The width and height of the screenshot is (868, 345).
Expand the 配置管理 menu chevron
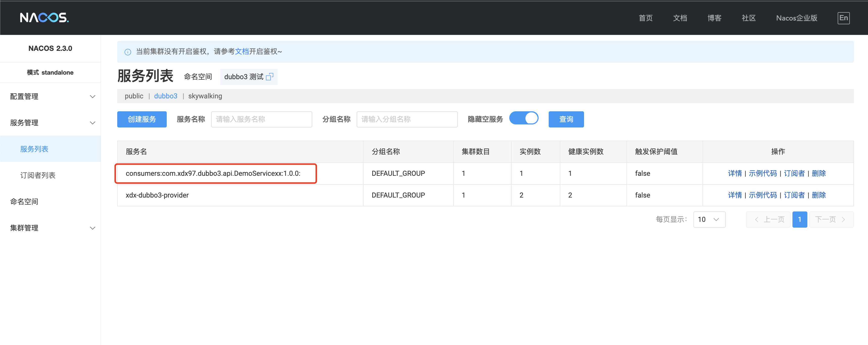92,96
